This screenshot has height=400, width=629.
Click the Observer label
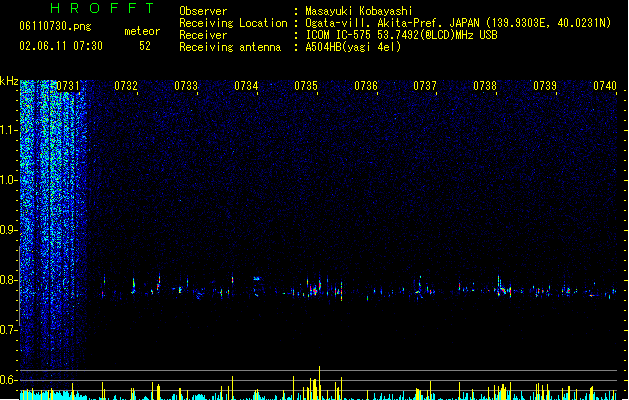pyautogui.click(x=203, y=11)
